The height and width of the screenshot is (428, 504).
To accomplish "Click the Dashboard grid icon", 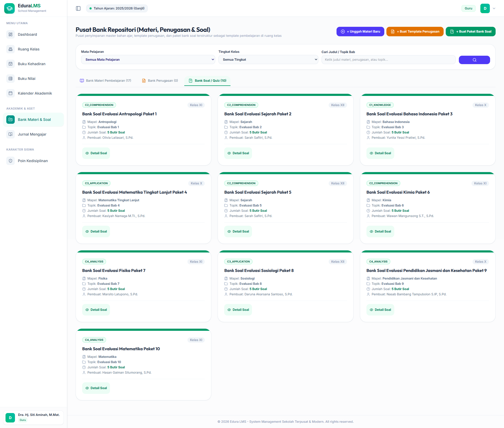I will pos(10,34).
